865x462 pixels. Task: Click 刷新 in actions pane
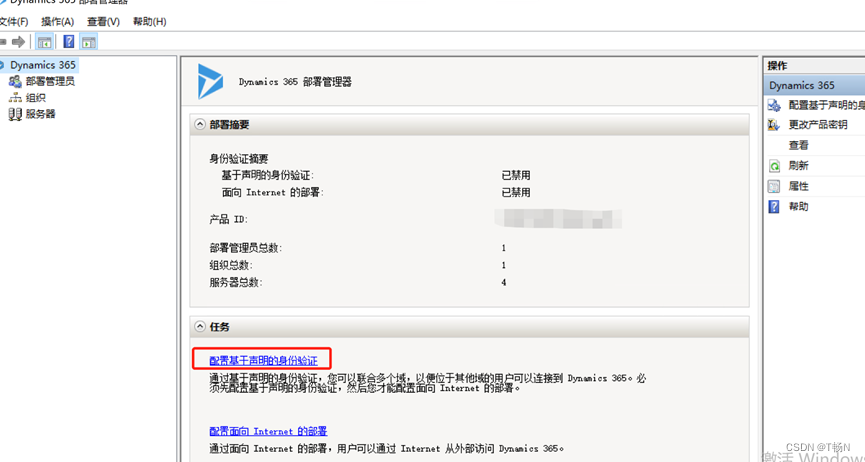coord(798,166)
